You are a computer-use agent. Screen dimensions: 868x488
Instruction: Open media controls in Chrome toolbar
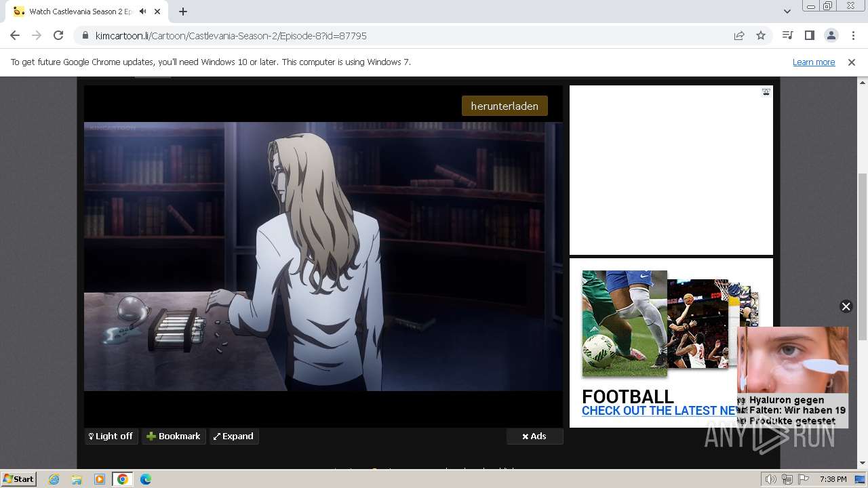click(787, 35)
